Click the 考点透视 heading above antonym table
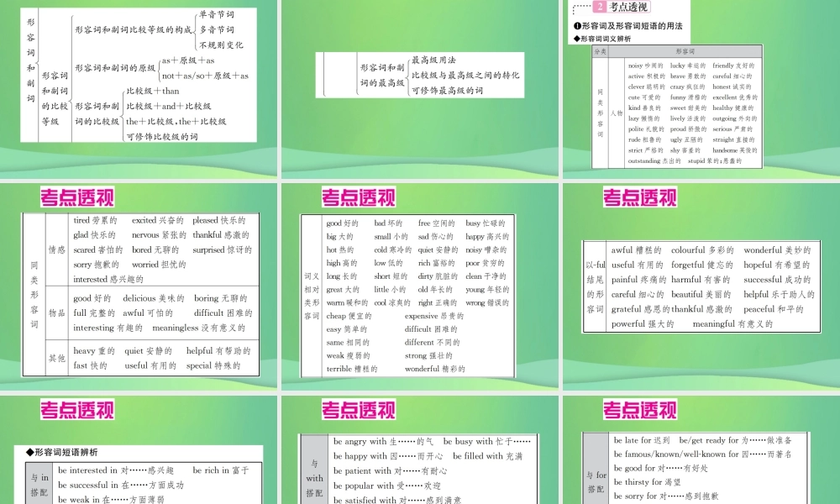This screenshot has height=504, width=840. 359,197
